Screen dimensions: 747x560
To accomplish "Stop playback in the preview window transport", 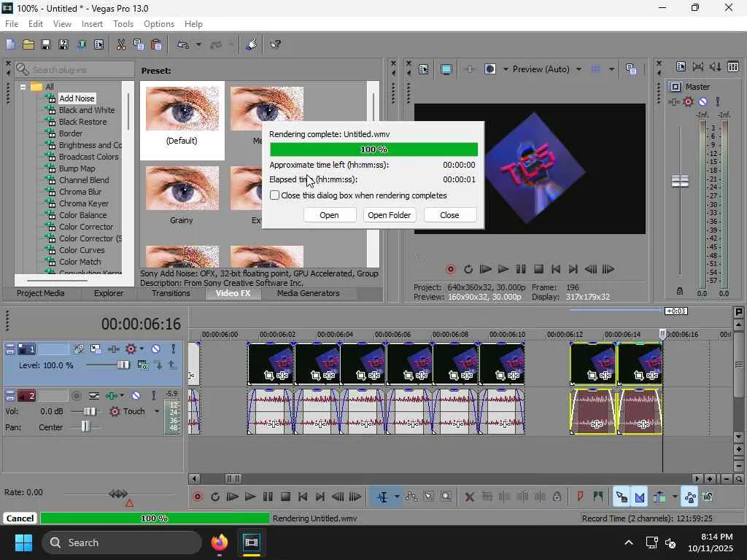I will pos(538,270).
